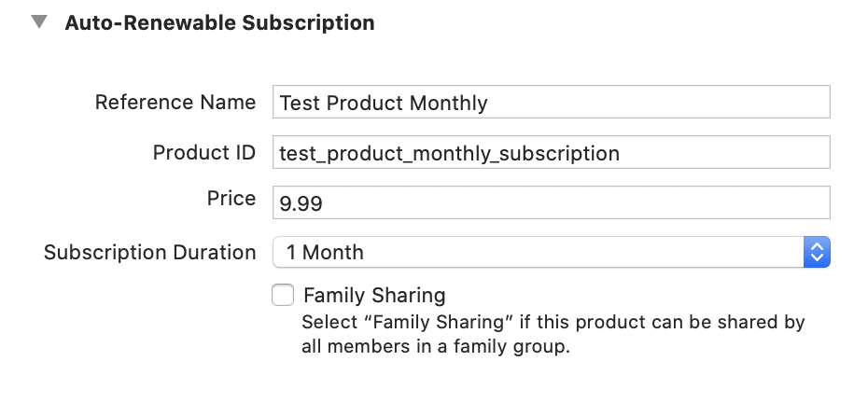Click the Product ID label
Screen dimensions: 868x403
(204, 152)
